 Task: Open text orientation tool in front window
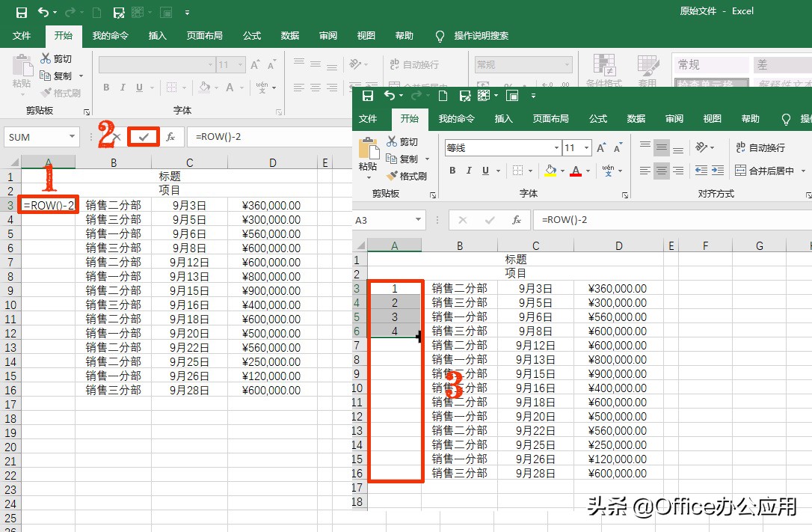point(701,147)
